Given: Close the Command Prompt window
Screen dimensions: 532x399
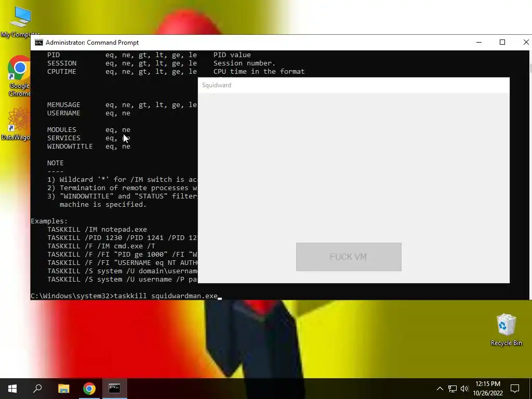Looking at the screenshot, I should point(526,43).
